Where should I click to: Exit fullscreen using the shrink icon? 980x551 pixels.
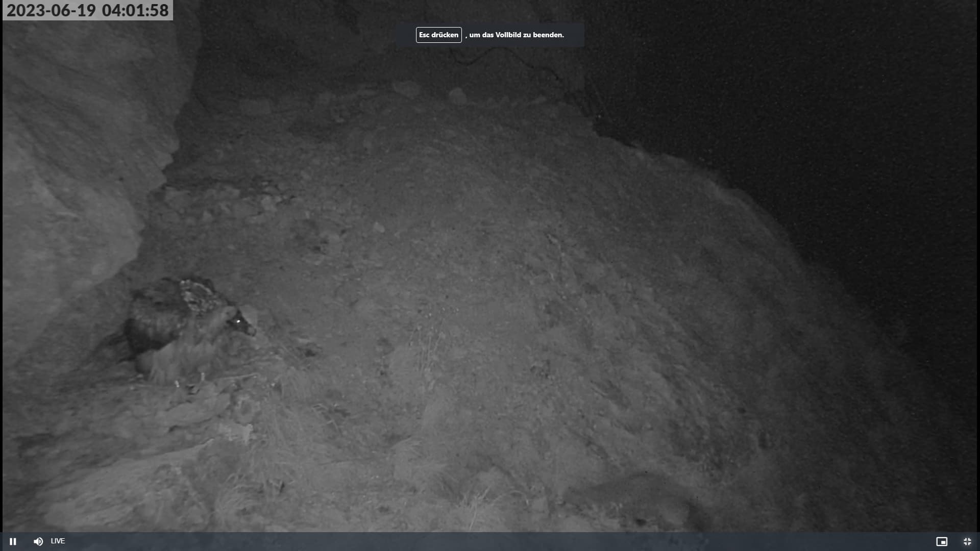967,541
